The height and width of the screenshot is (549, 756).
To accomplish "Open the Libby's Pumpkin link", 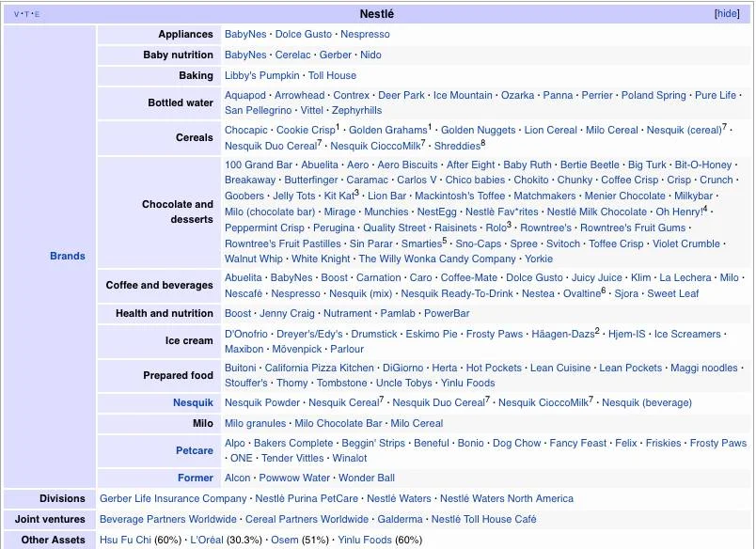I will pyautogui.click(x=261, y=75).
